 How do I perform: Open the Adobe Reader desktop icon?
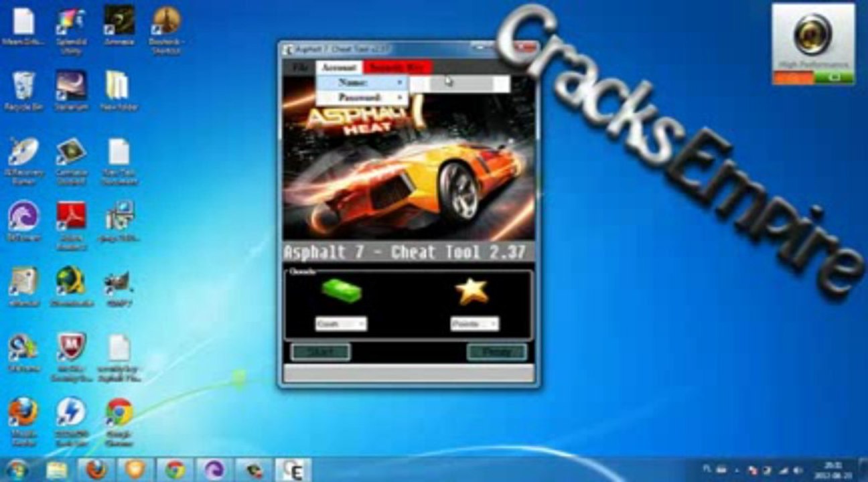point(71,224)
